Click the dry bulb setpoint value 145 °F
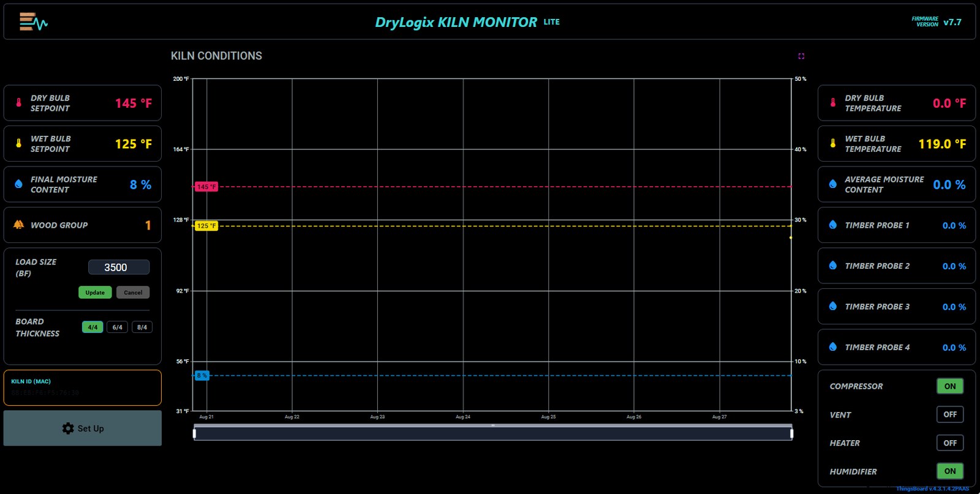980x494 pixels. (x=134, y=103)
